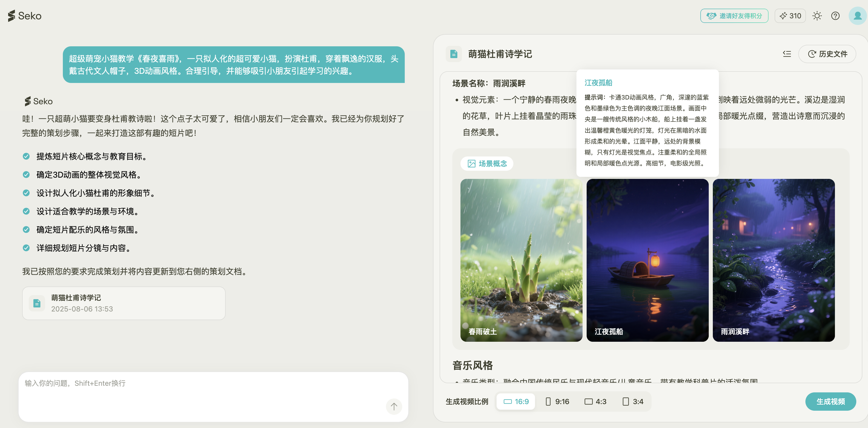The image size is (868, 428).
Task: Open the 春雨破土 scene thumbnail
Action: (521, 260)
